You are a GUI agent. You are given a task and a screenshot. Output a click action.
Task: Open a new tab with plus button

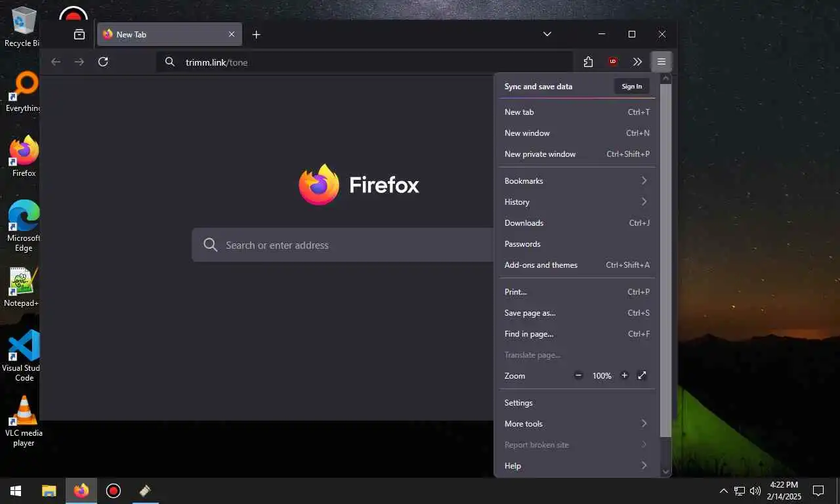click(257, 34)
